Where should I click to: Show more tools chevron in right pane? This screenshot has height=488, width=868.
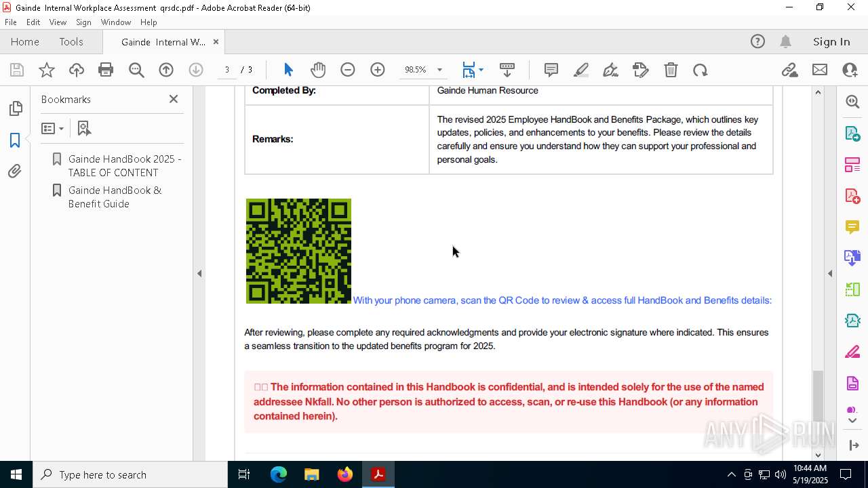(x=852, y=421)
